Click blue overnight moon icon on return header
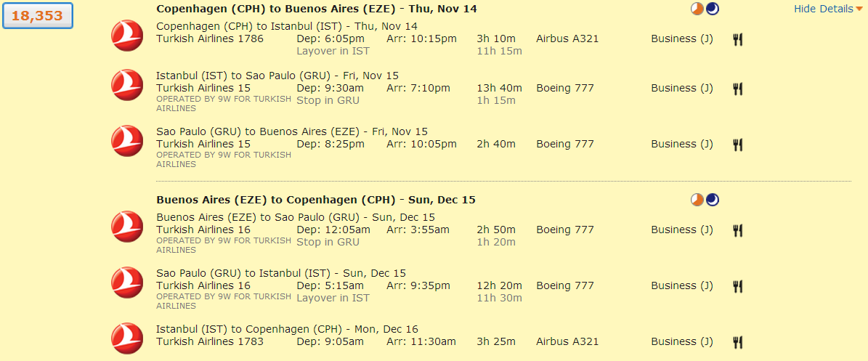Viewport: 868px width, 361px height. 713,200
